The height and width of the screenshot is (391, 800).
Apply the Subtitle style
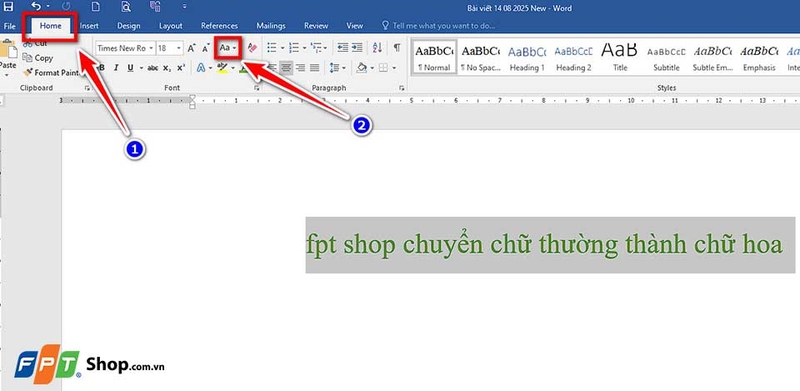[x=666, y=58]
